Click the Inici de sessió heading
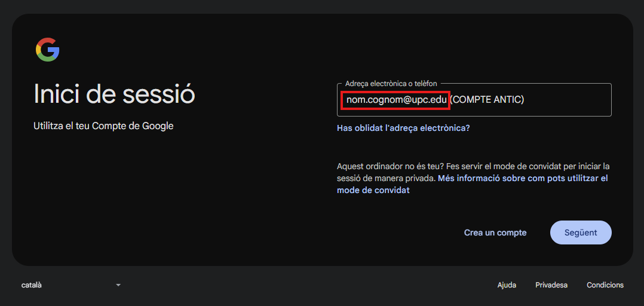The height and width of the screenshot is (306, 644). point(115,94)
